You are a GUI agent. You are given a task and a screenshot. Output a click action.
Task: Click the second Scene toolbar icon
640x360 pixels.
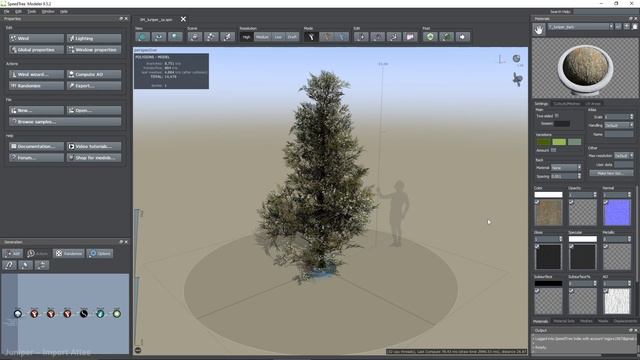[211, 37]
